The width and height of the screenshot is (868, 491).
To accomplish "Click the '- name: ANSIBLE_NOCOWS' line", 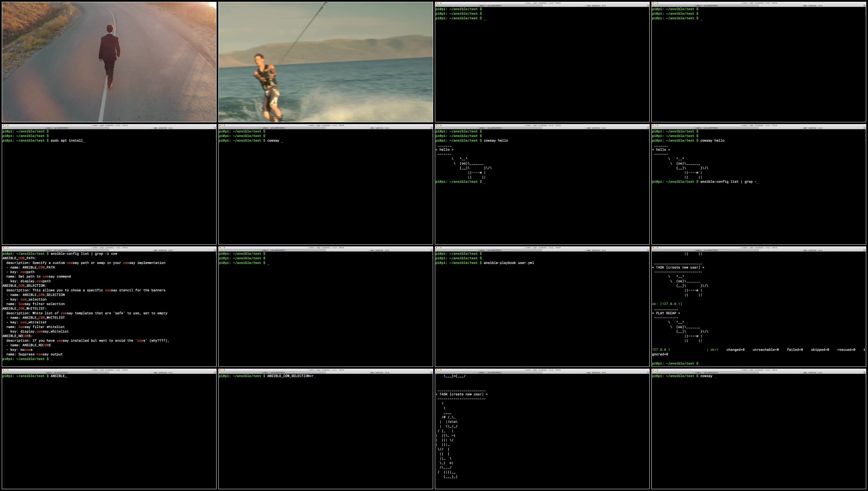I will (x=28, y=345).
